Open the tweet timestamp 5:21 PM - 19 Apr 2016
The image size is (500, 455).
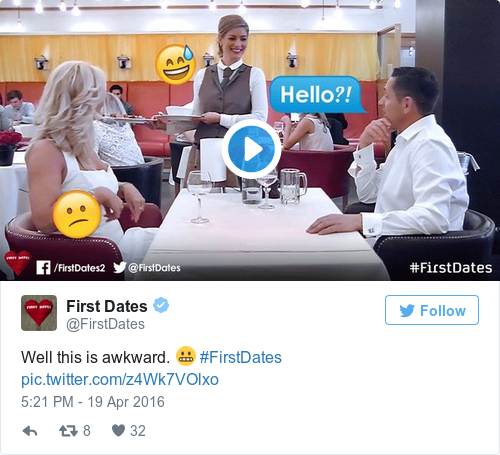pos(93,402)
